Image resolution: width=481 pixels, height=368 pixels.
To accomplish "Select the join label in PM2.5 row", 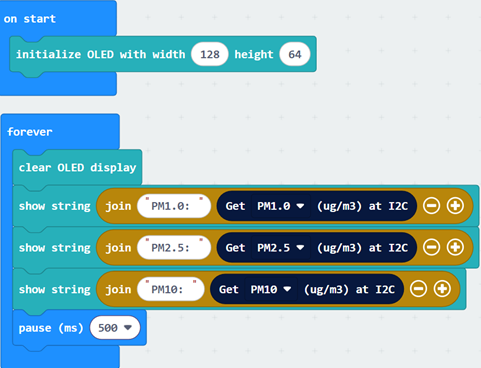I will [x=118, y=248].
